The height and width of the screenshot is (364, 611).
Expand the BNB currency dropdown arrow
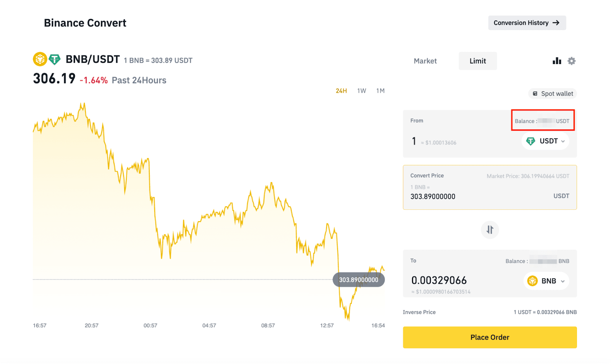tap(563, 281)
